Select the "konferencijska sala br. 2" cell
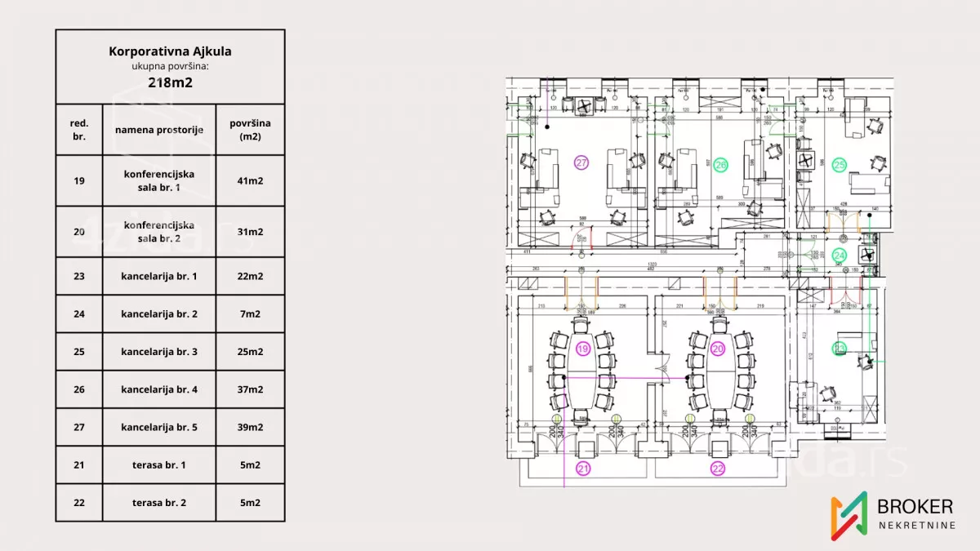This screenshot has height=551, width=980. 159,232
